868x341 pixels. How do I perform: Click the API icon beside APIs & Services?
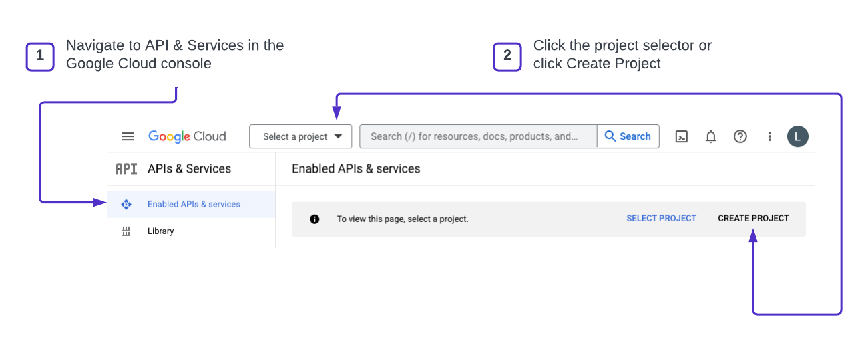click(x=126, y=169)
